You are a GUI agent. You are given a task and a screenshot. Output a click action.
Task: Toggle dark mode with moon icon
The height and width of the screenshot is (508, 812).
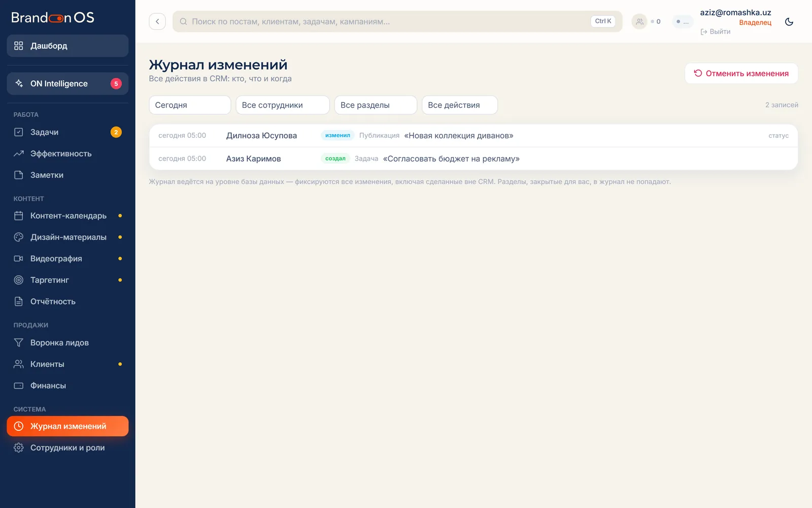tap(789, 21)
